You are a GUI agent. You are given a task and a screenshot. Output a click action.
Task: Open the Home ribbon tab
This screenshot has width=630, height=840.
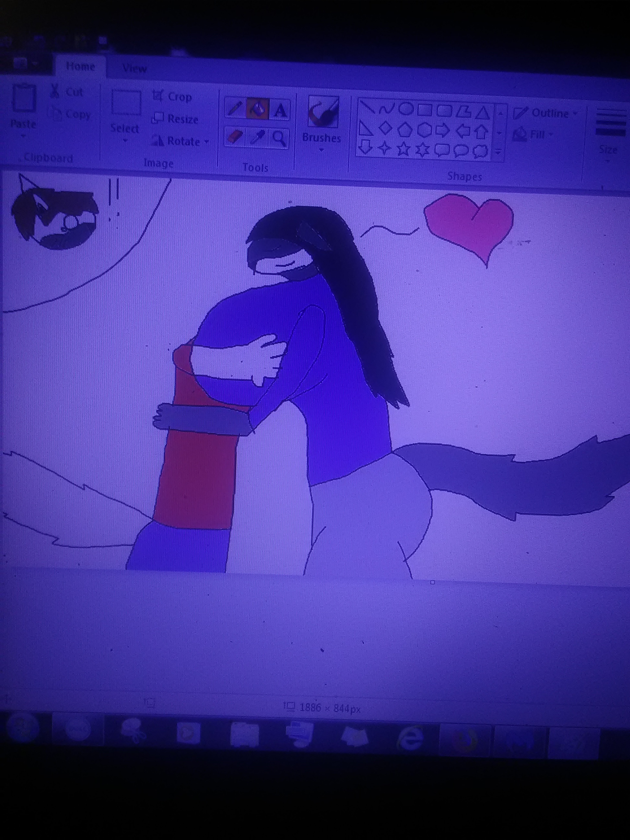(x=80, y=66)
